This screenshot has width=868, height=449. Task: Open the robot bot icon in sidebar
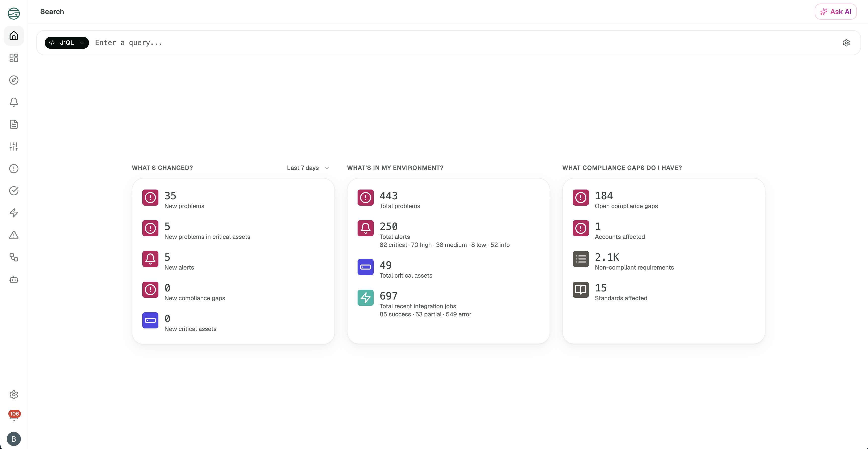click(x=14, y=279)
